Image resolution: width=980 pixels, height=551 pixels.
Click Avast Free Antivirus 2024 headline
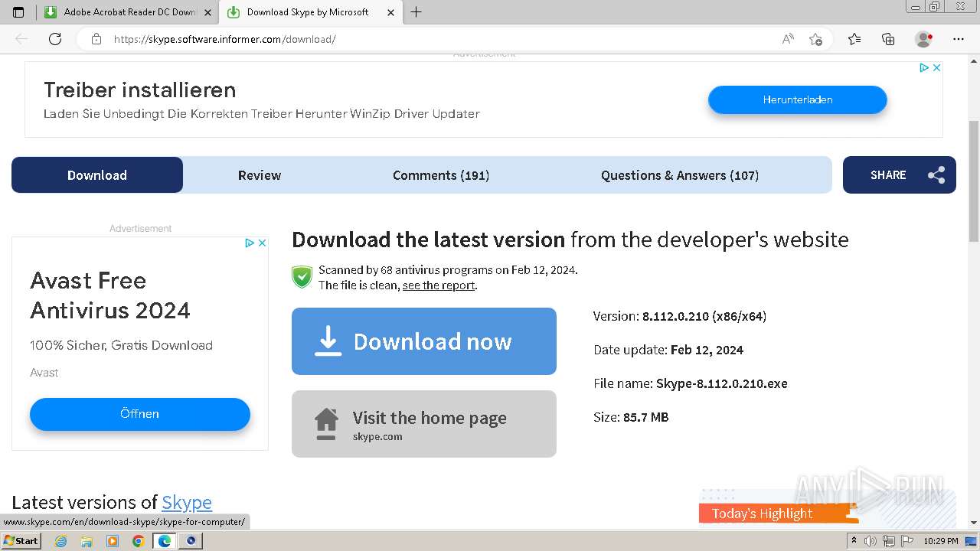[110, 295]
